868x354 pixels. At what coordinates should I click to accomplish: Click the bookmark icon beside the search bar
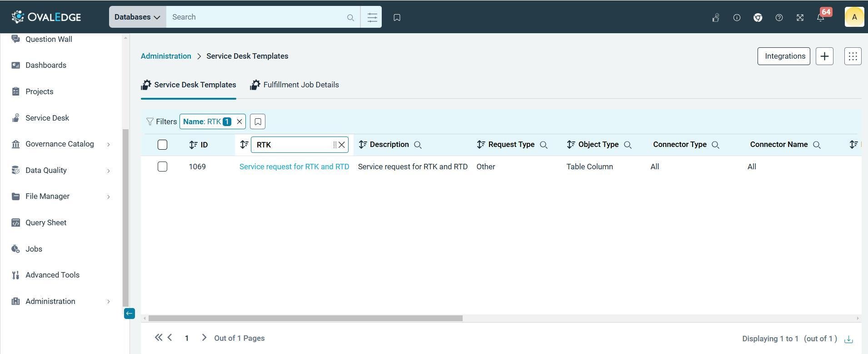point(397,17)
